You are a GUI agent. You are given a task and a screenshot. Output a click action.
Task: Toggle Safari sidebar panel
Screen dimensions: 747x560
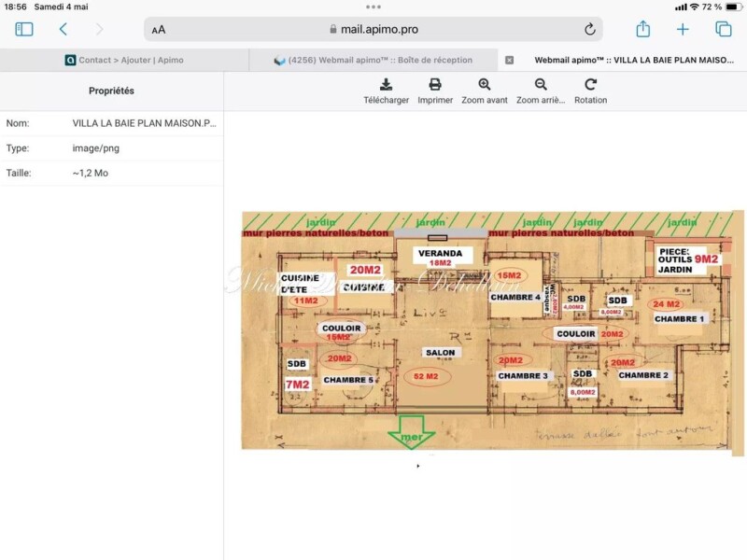[x=24, y=29]
